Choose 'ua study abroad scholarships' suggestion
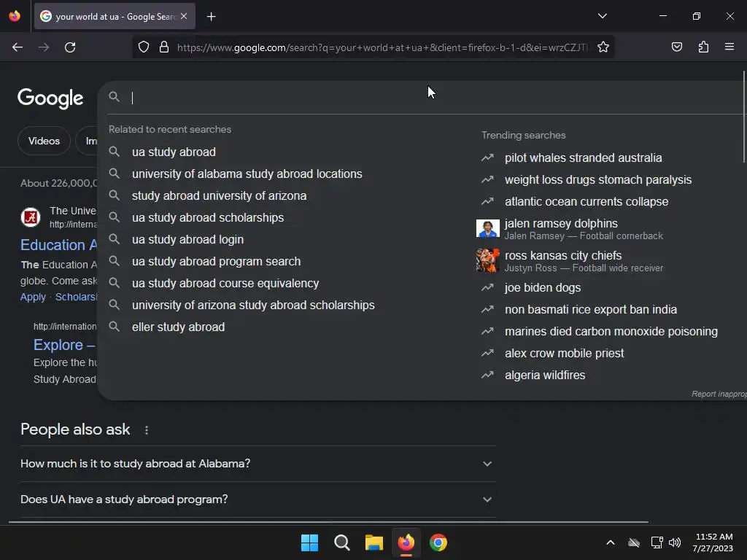This screenshot has height=560, width=747. coord(208,217)
